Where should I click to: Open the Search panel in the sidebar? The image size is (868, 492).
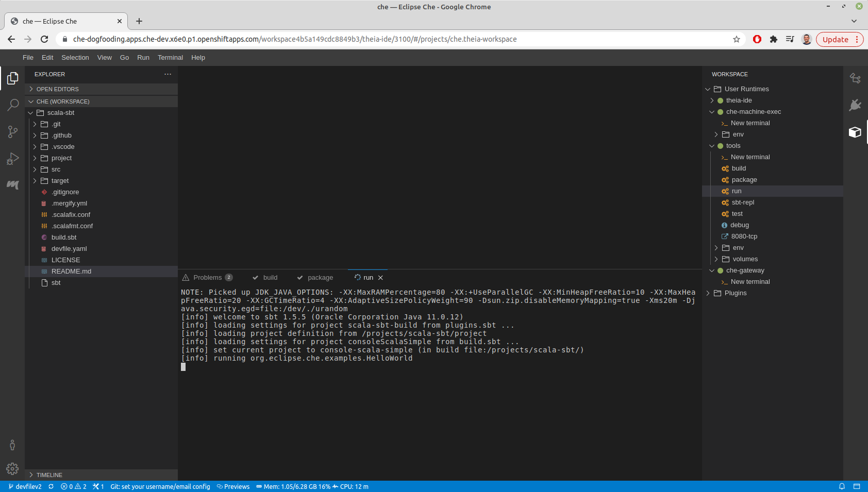tap(12, 105)
